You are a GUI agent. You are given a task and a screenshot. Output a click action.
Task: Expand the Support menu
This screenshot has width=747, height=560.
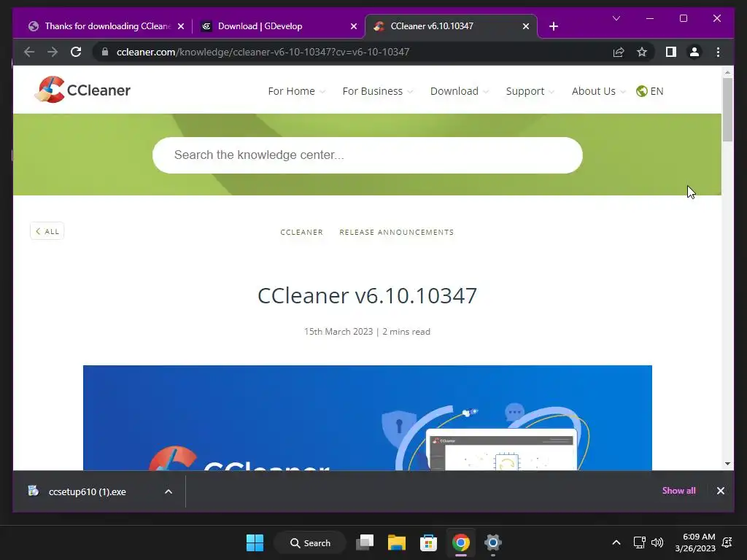tap(530, 91)
